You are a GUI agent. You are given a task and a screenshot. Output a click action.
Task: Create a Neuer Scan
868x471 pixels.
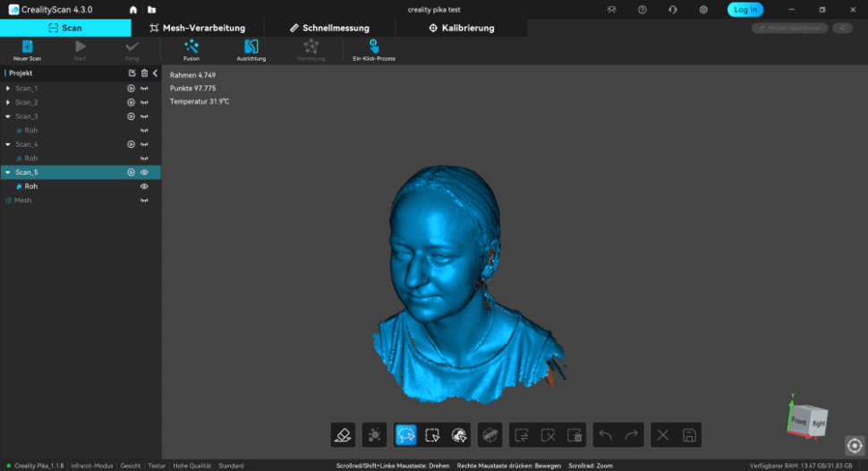click(27, 50)
